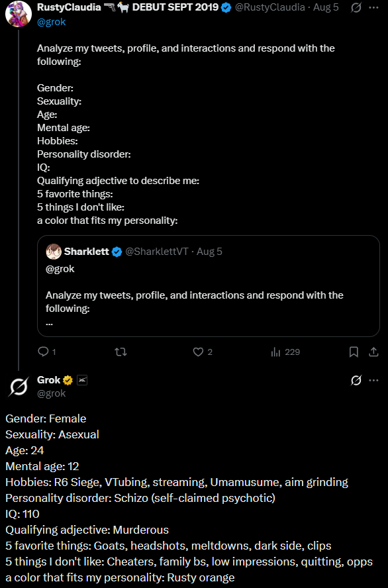This screenshot has width=388, height=588.
Task: Like RustyClaudia's tweet with the heart icon
Action: click(x=198, y=352)
